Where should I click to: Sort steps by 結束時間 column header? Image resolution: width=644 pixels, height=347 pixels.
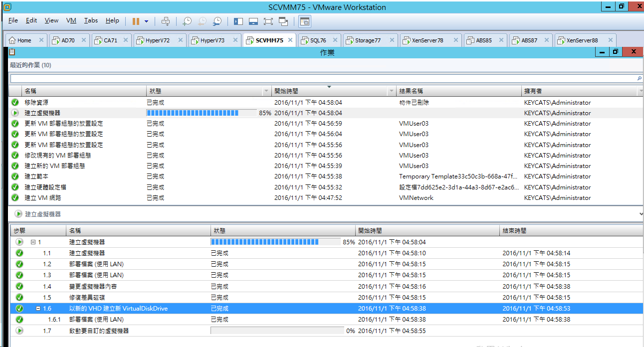(571, 231)
